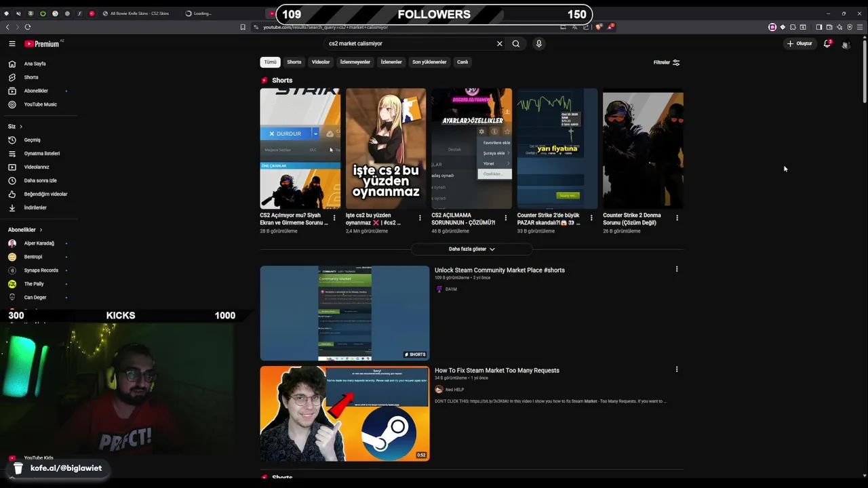Viewport: 868px width, 488px height.
Task: Select the Tümü filter chip
Action: point(270,62)
